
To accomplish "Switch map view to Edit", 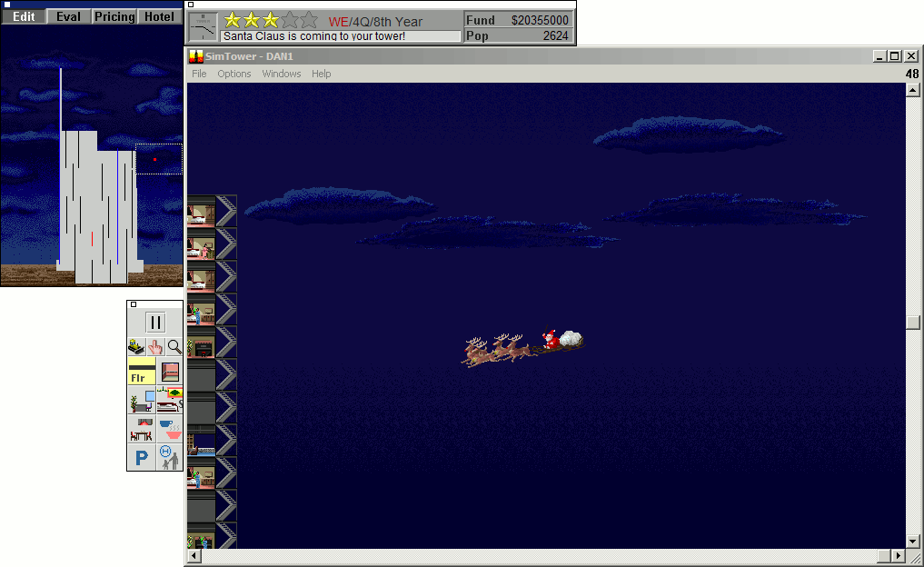I will 24,16.
